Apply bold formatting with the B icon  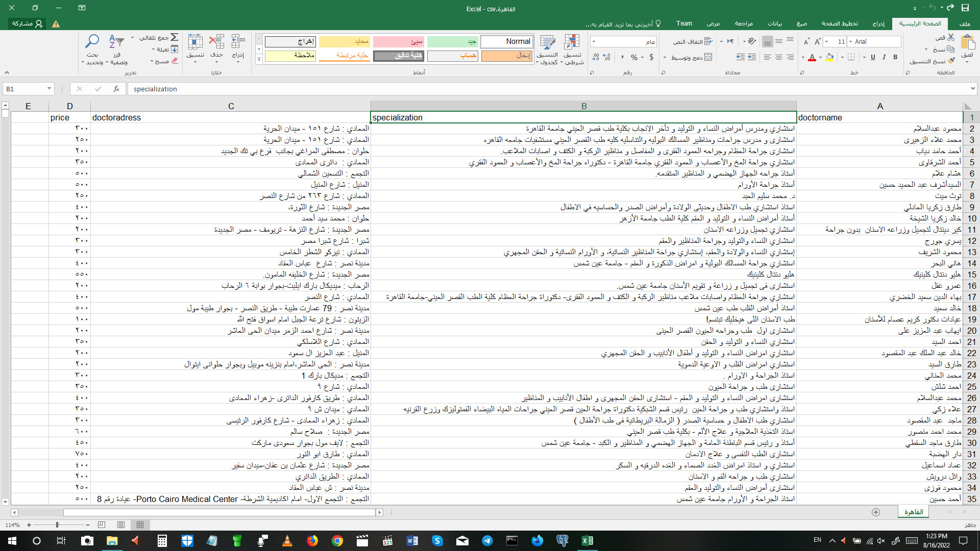point(895,58)
